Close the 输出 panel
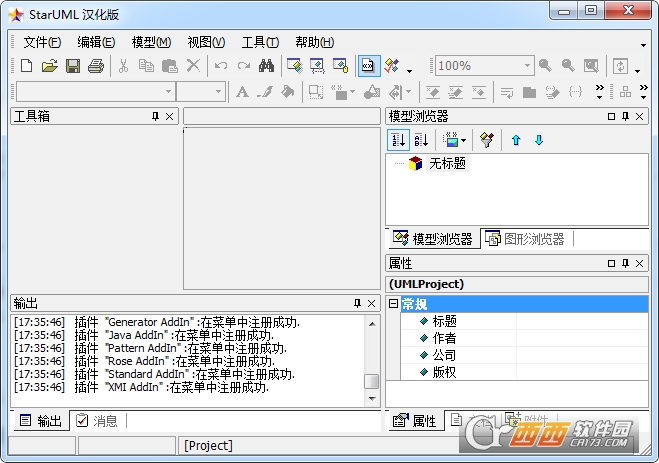This screenshot has height=463, width=659. pos(372,303)
